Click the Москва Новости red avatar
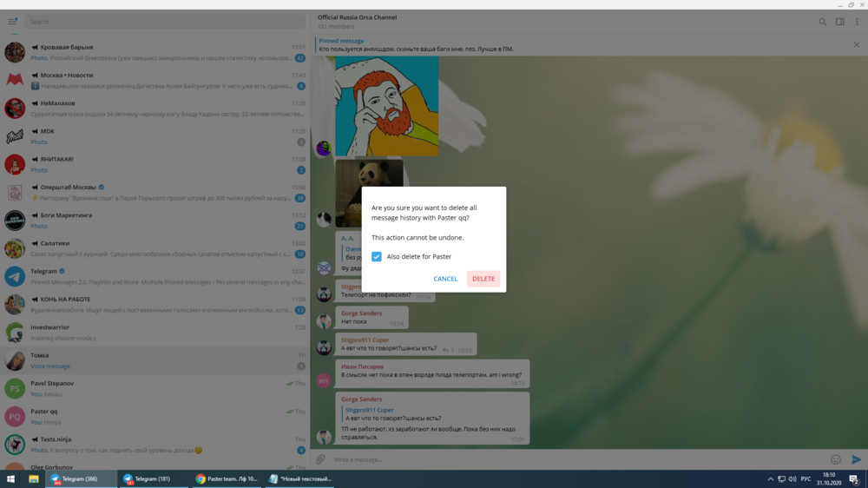868x488 pixels. [x=15, y=80]
